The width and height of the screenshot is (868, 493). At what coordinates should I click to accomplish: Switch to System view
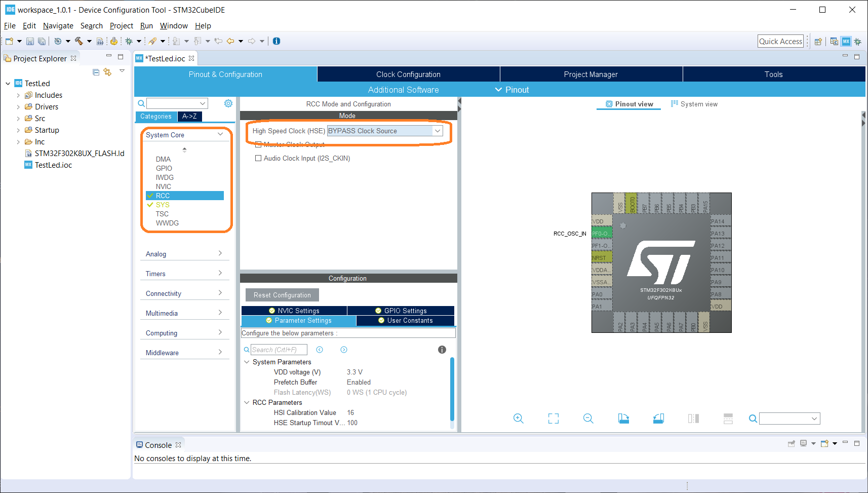point(694,104)
